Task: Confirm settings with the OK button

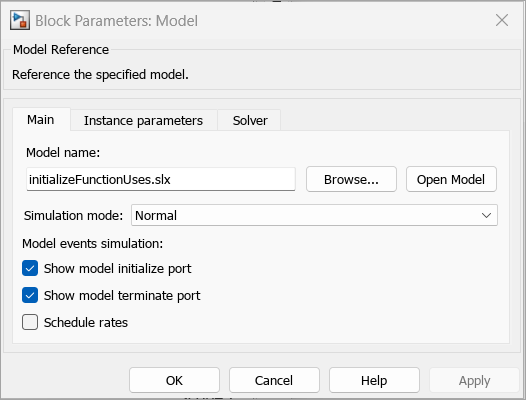Action: [x=174, y=380]
